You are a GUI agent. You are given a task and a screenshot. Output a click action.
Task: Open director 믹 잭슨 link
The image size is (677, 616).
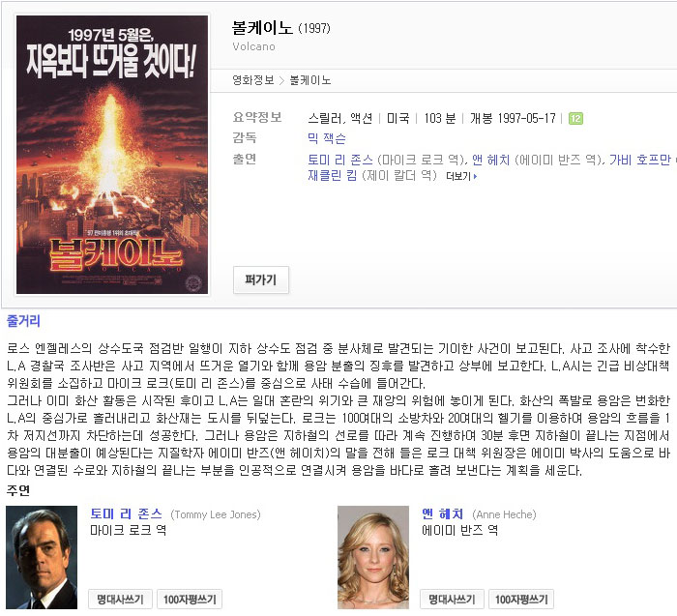pos(327,138)
